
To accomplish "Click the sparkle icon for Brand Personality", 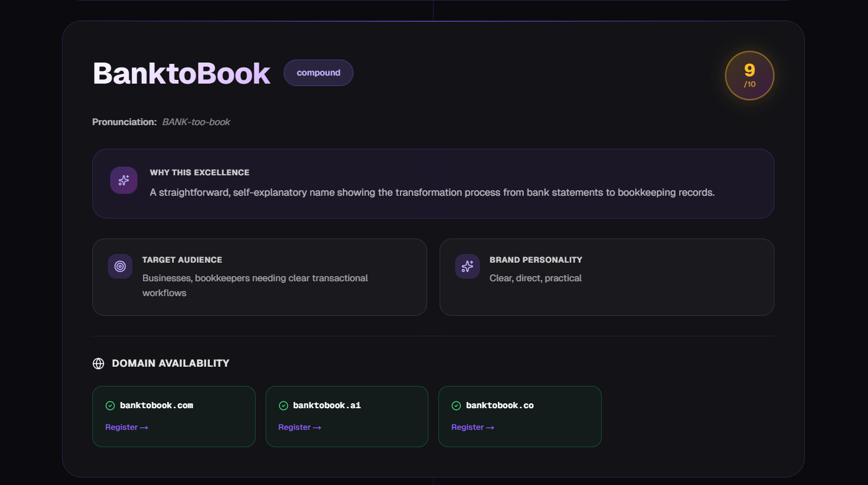I will [x=467, y=266].
